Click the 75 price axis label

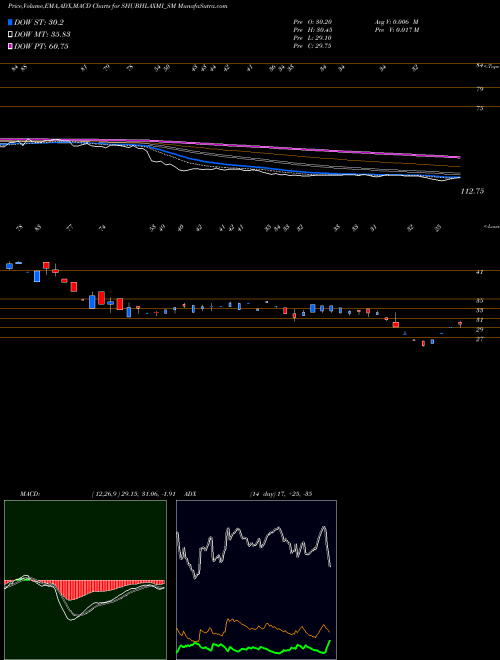(x=480, y=108)
